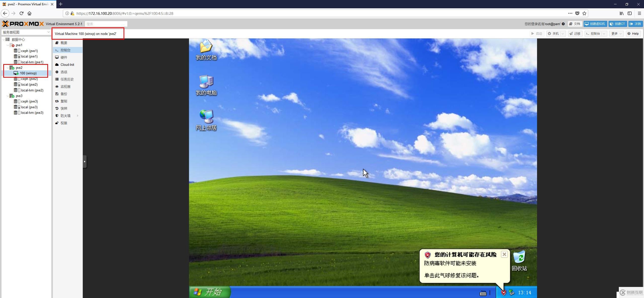Image resolution: width=644 pixels, height=298 pixels.
Task: Open the 关机 shutdown dropdown arrow
Action: tap(563, 34)
